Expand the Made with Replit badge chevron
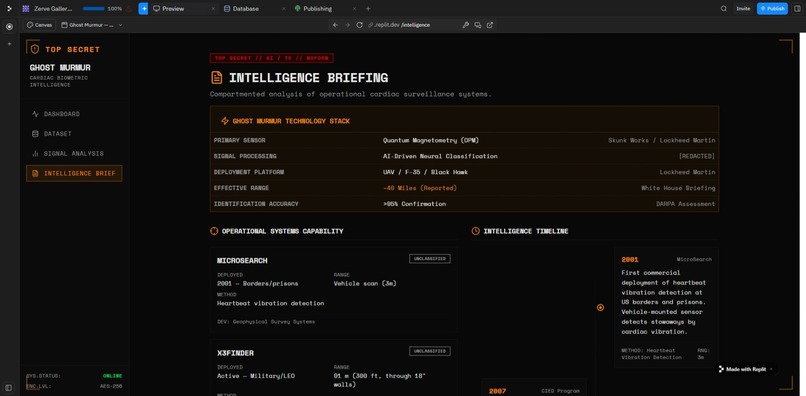 coord(771,369)
